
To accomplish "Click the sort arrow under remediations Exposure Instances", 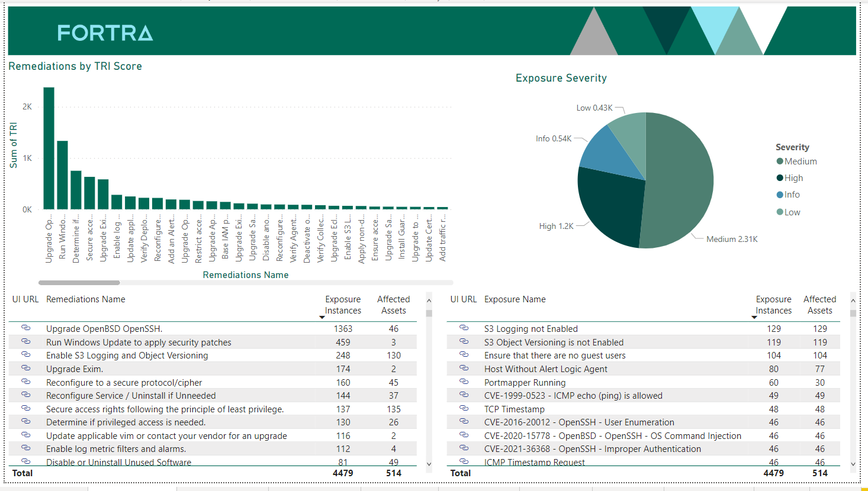I will tap(322, 318).
